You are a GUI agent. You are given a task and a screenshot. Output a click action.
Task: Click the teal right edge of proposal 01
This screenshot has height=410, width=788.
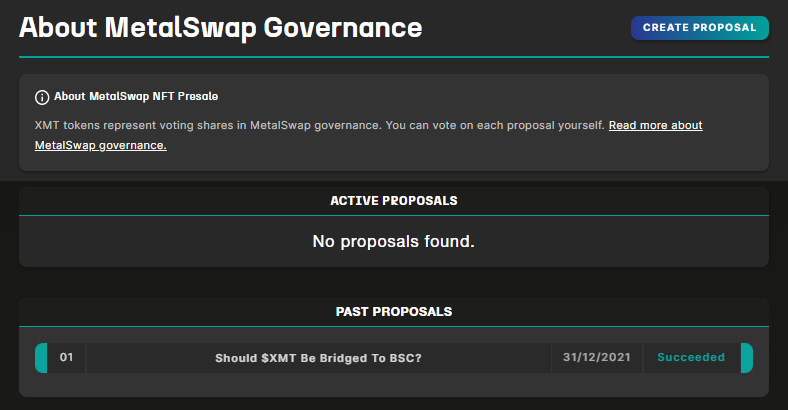point(746,358)
